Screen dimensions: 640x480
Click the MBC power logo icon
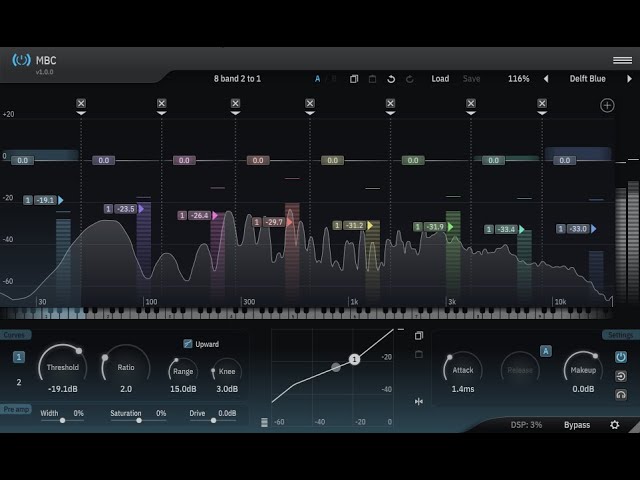(21, 60)
